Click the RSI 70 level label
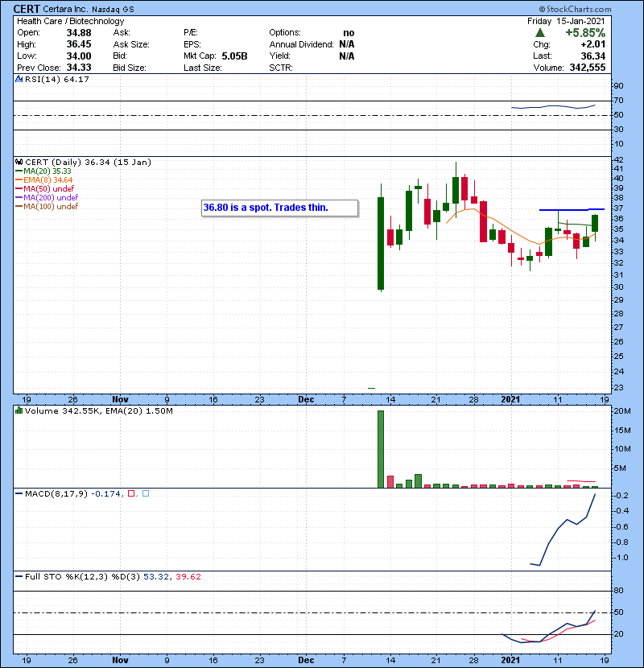The width and height of the screenshot is (644, 668). coord(618,101)
